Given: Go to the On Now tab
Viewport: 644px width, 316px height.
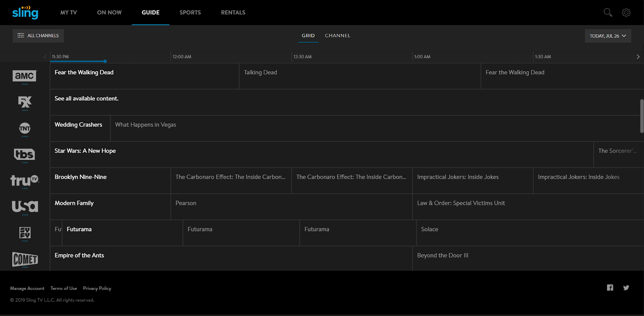Looking at the screenshot, I should [x=109, y=12].
